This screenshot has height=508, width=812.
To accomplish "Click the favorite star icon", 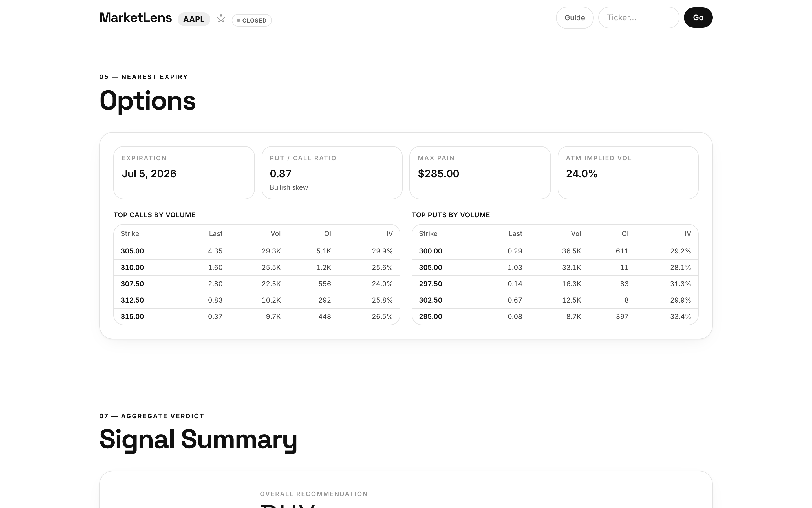I will [x=221, y=18].
